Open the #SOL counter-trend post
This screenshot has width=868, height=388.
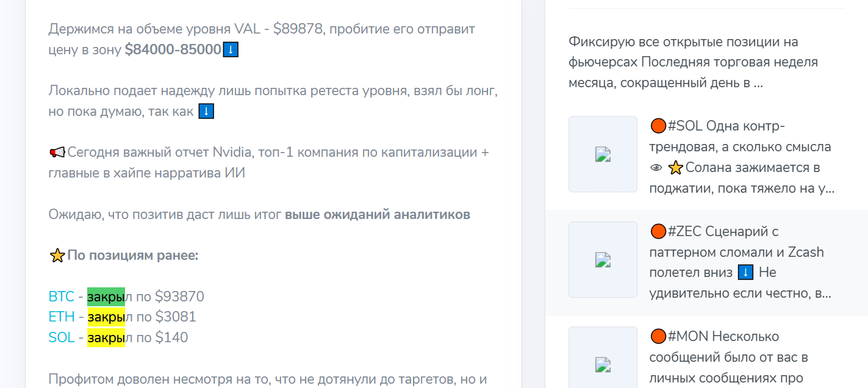(x=742, y=157)
